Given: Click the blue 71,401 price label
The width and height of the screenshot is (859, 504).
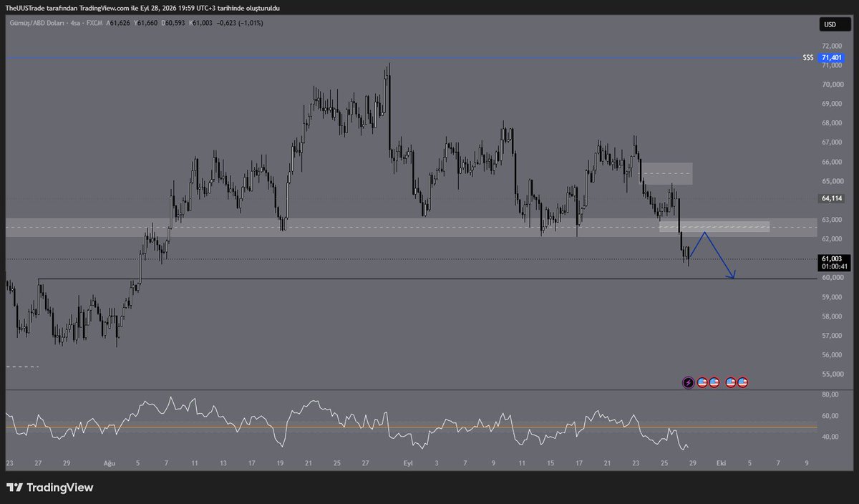Looking at the screenshot, I should pyautogui.click(x=832, y=57).
